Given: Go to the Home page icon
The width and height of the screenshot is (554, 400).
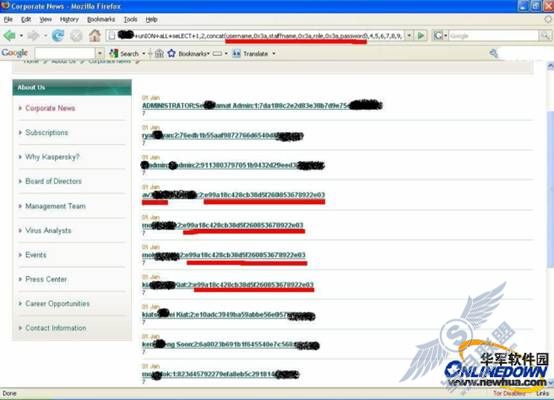Looking at the screenshot, I should (x=95, y=36).
